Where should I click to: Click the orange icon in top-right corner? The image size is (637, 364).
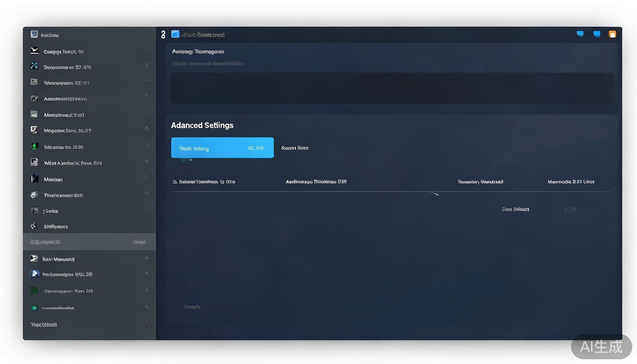coord(612,34)
